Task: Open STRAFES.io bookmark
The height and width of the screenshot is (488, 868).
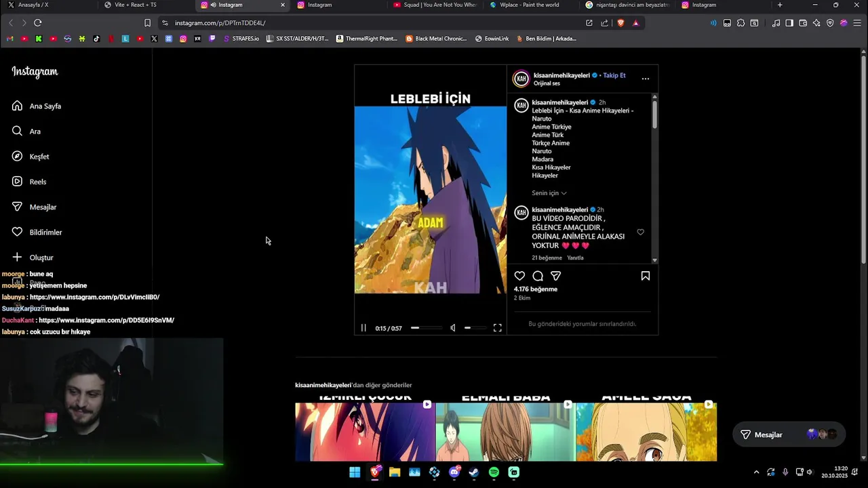Action: coord(241,39)
